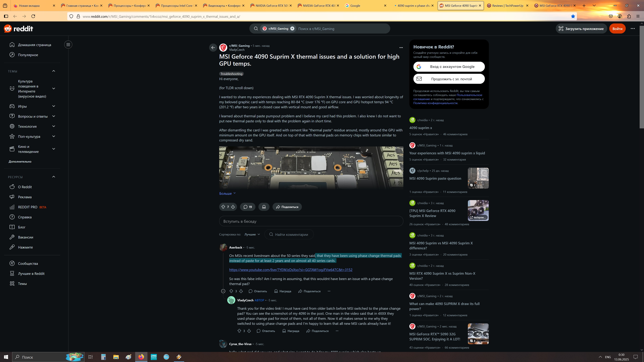This screenshot has height=362, width=644.
Task: Open Популярное in left sidebar
Action: point(28,55)
